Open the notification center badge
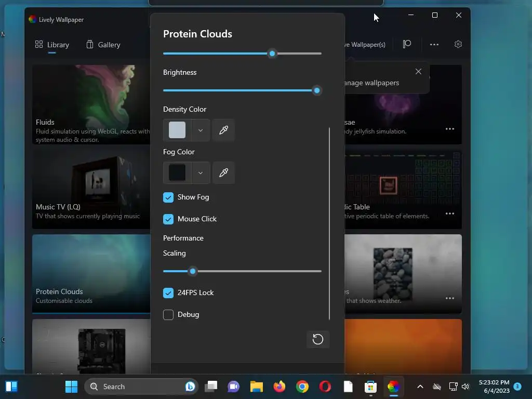Image resolution: width=532 pixels, height=399 pixels. pos(517,387)
